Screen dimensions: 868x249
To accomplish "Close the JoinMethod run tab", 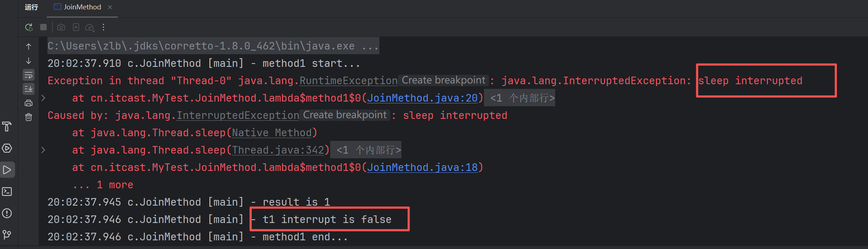I will coord(110,7).
